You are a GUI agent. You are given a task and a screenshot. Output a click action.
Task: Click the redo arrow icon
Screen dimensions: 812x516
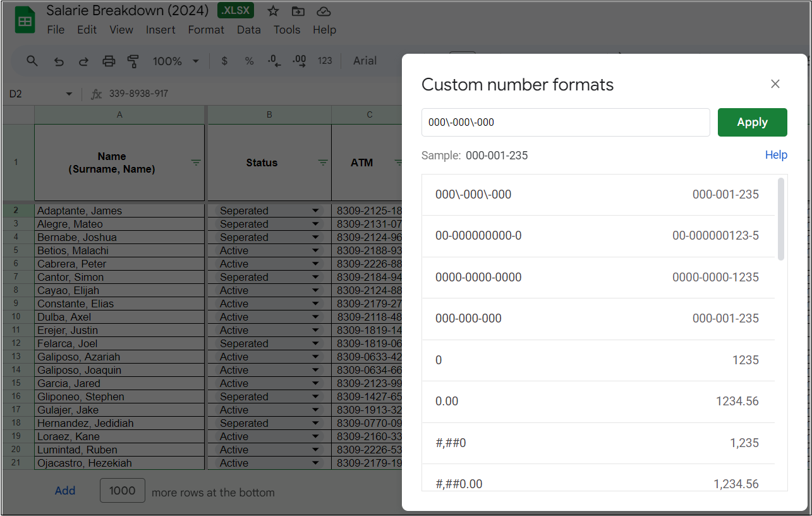point(83,61)
